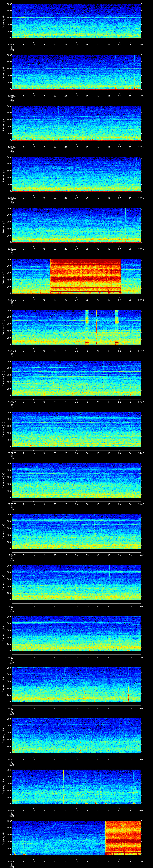Click the loud red burst in the 22:19 spectrogram
Screen dimensions: 153x868
click(85, 276)
